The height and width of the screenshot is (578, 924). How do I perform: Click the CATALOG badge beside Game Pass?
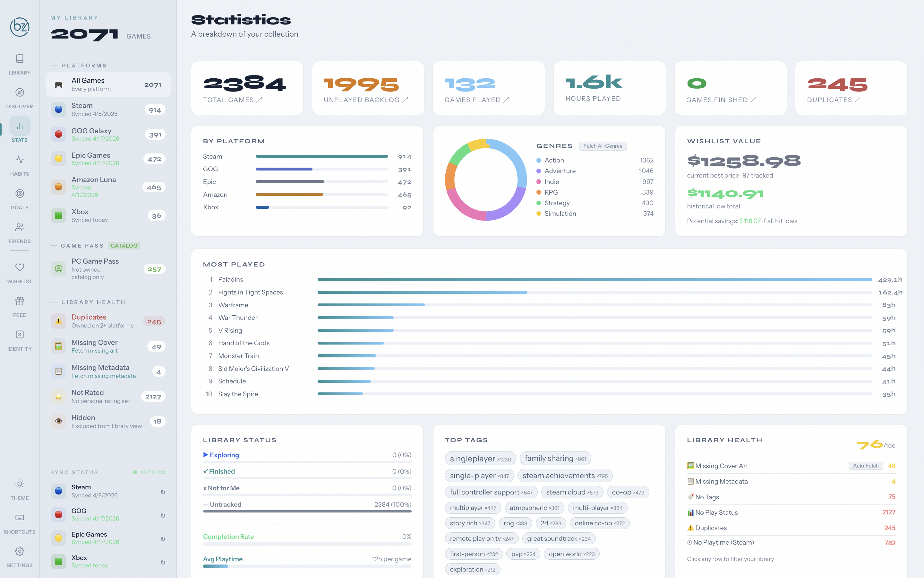point(124,246)
